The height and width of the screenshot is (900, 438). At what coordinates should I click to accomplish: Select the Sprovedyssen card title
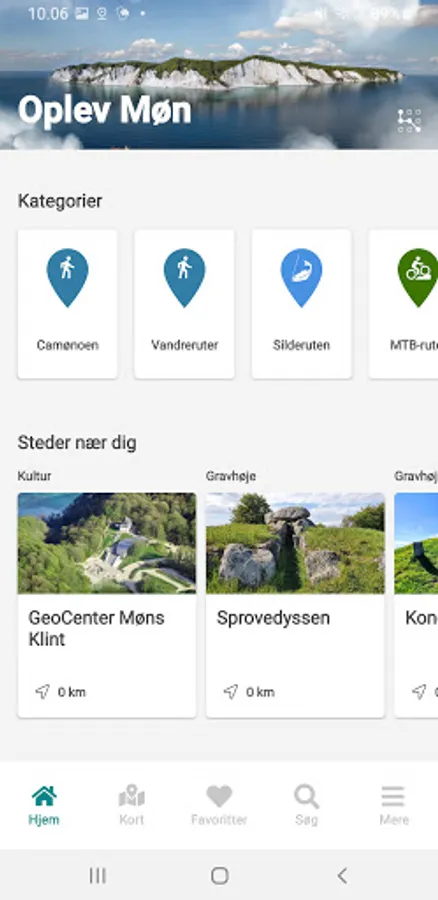tap(273, 618)
